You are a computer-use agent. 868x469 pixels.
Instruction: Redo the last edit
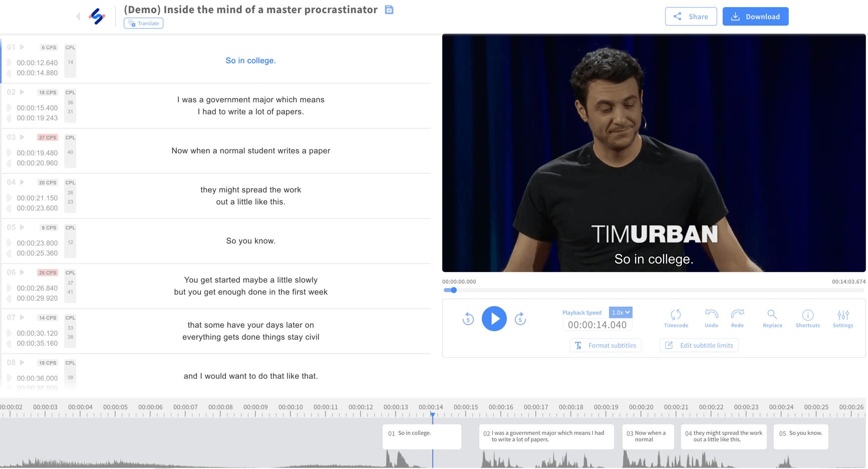pyautogui.click(x=737, y=319)
